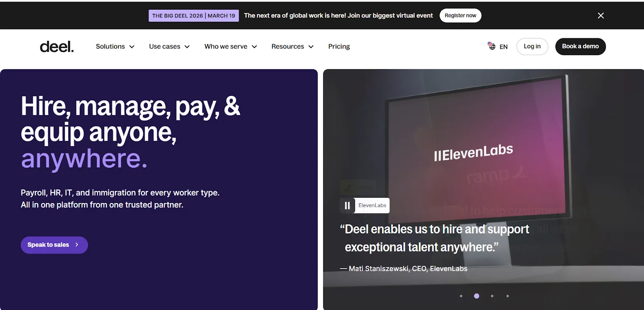Click the Deel enables us testimonial quote

pyautogui.click(x=435, y=238)
